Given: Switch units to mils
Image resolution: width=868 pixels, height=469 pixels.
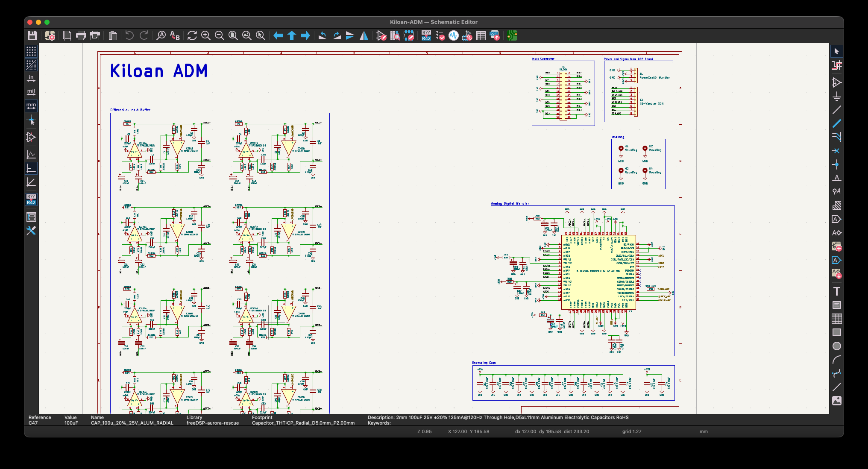Looking at the screenshot, I should tap(31, 92).
